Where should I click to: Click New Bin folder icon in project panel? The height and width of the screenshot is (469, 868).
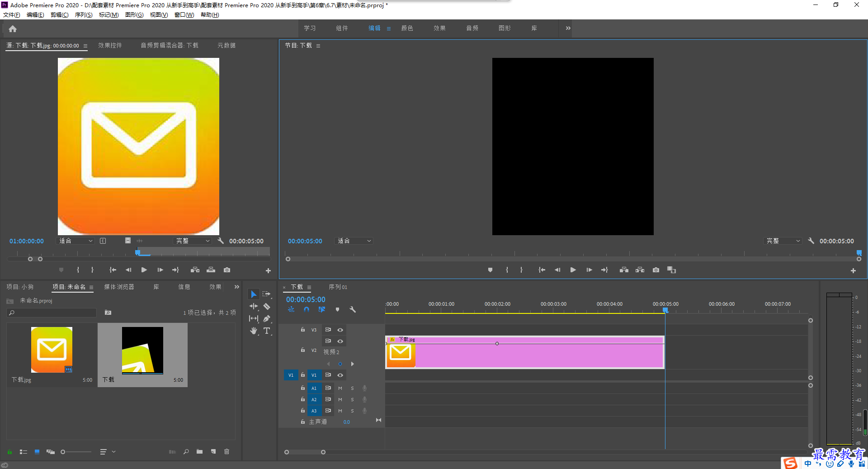pos(199,452)
